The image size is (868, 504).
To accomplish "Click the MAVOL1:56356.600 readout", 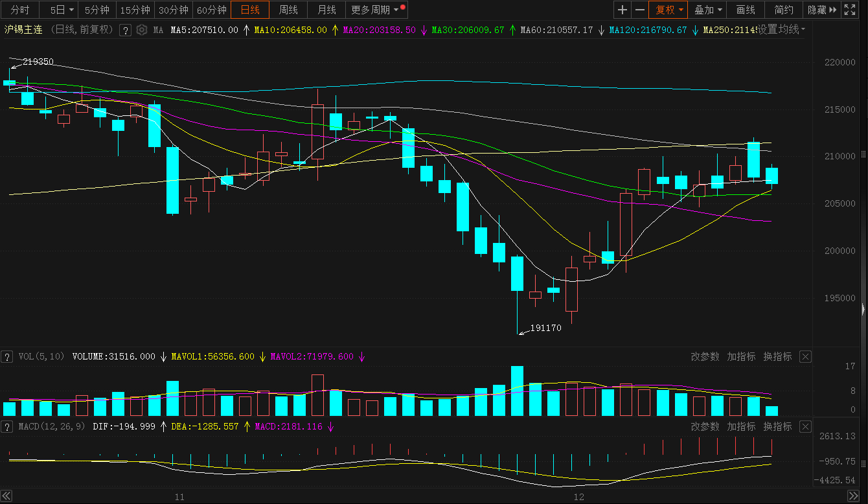I will pos(212,356).
